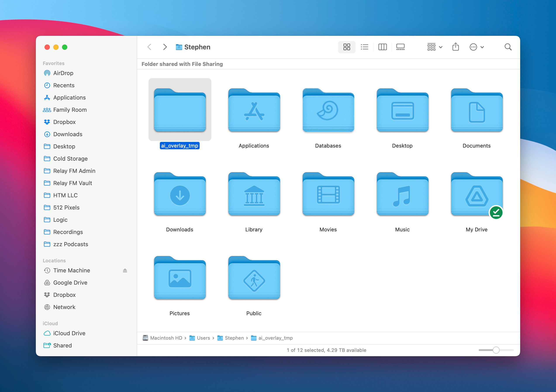Open Downloads in the sidebar
556x392 pixels.
click(86, 134)
